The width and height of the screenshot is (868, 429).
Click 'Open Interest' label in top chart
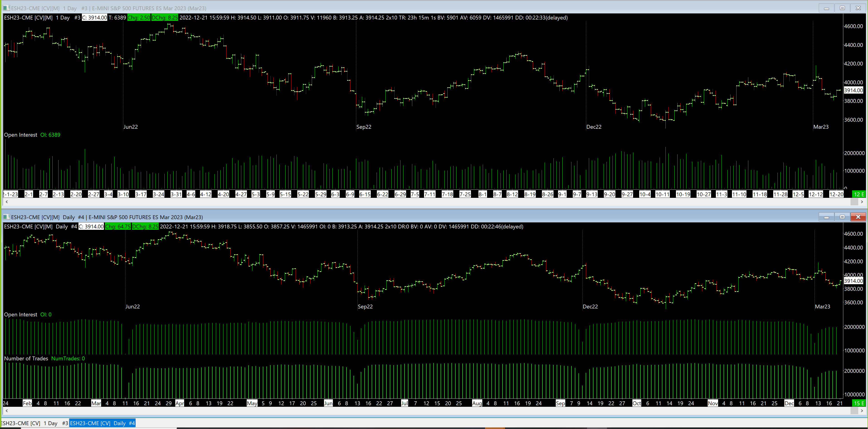point(21,135)
